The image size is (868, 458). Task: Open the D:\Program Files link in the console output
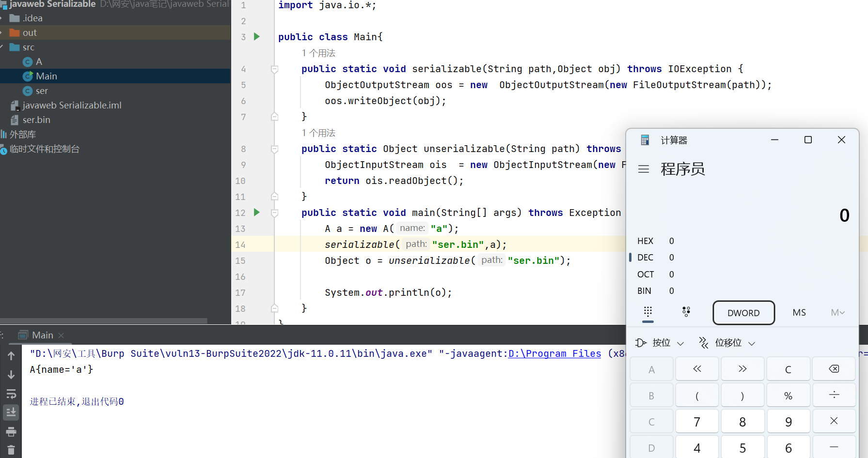click(554, 354)
